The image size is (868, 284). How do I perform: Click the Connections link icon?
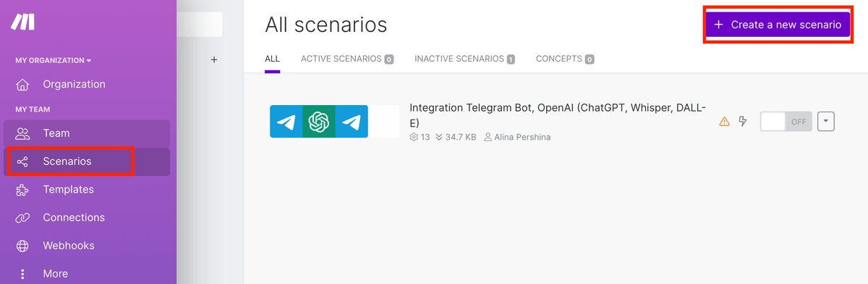click(x=22, y=217)
